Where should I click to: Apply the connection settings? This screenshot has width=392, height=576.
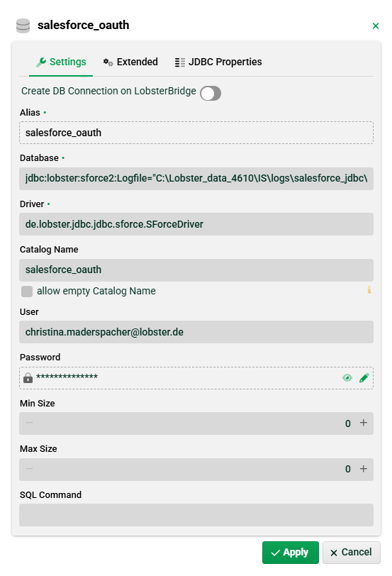tap(291, 552)
